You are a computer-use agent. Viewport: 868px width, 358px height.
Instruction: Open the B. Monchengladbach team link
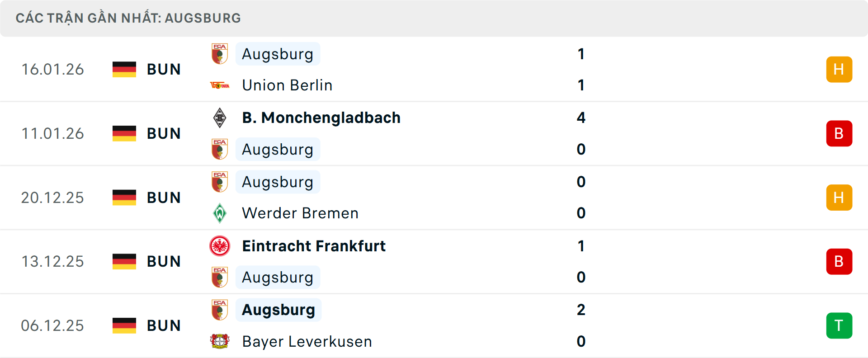(321, 118)
